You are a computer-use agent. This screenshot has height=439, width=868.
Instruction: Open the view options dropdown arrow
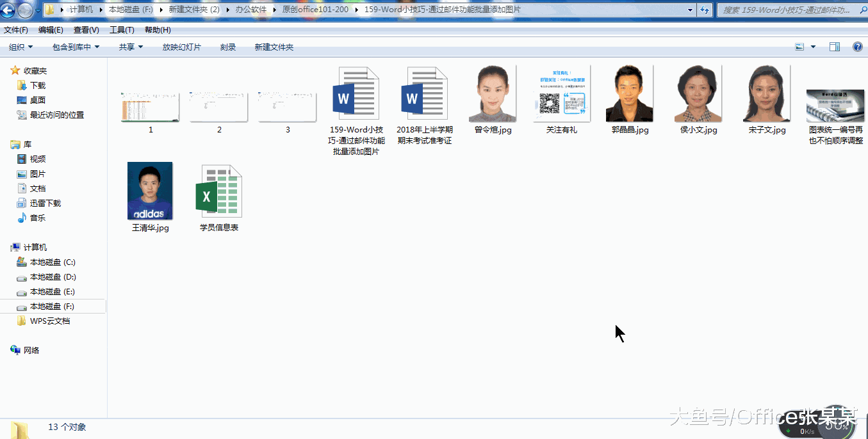[x=814, y=47]
